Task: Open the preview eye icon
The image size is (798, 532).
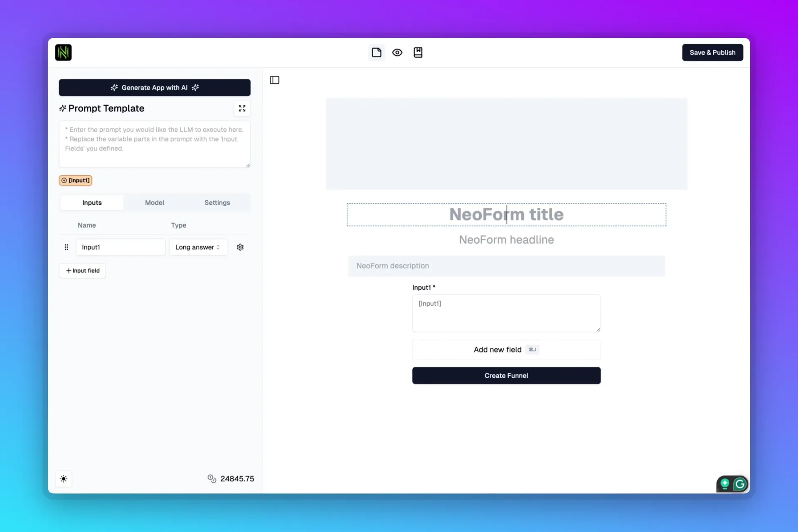Action: point(397,52)
